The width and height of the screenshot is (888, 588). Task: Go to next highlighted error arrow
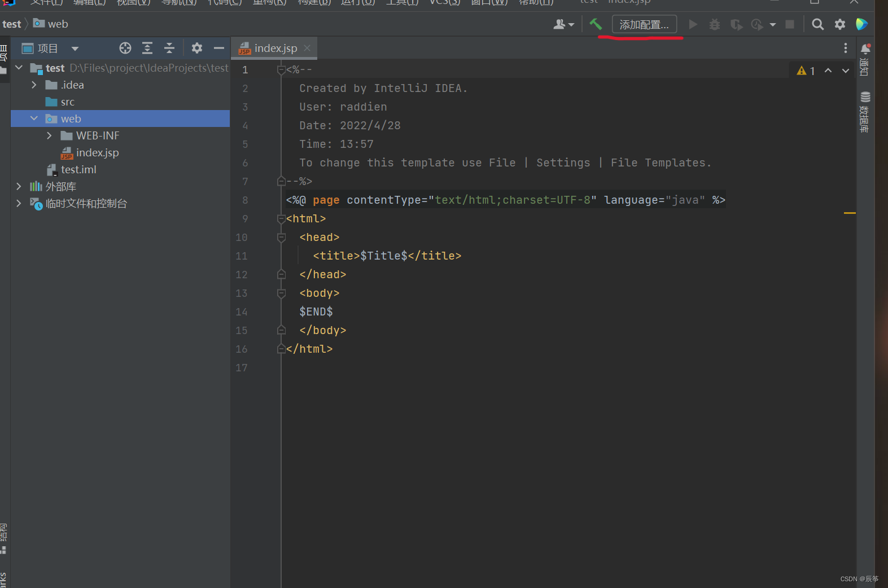tap(845, 71)
